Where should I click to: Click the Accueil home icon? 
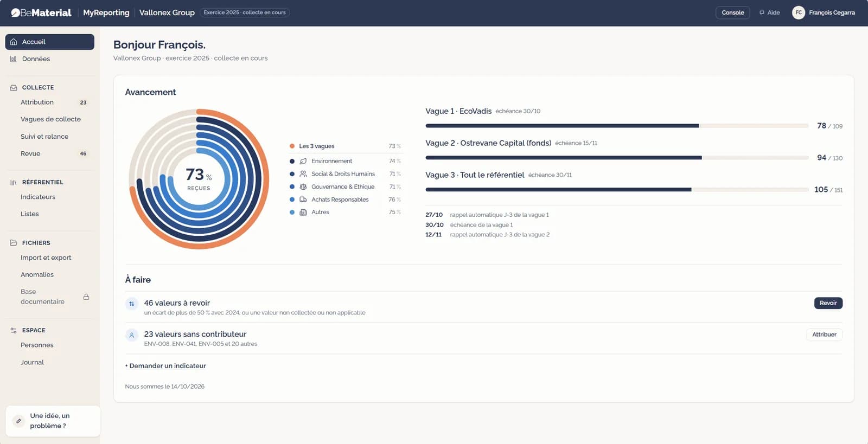click(x=14, y=42)
